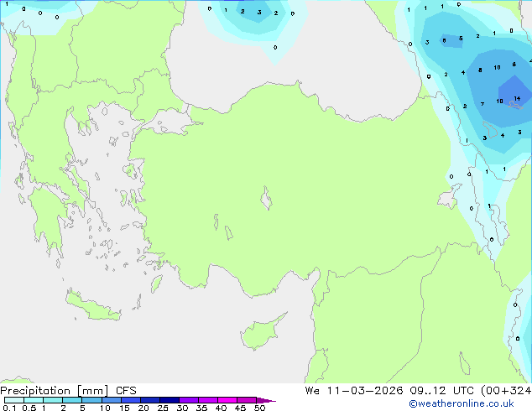Select the 5–10 mm legend color swatch
This screenshot has height=411, width=532.
click(91, 400)
